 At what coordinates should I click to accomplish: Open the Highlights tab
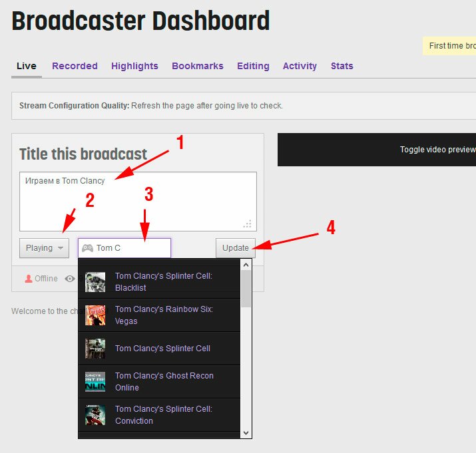tap(134, 66)
